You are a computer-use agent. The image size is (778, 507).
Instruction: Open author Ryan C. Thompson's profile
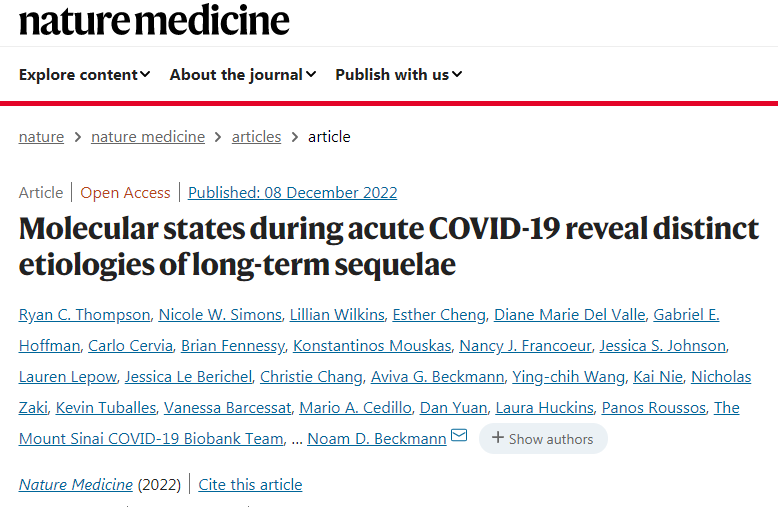pyautogui.click(x=84, y=315)
